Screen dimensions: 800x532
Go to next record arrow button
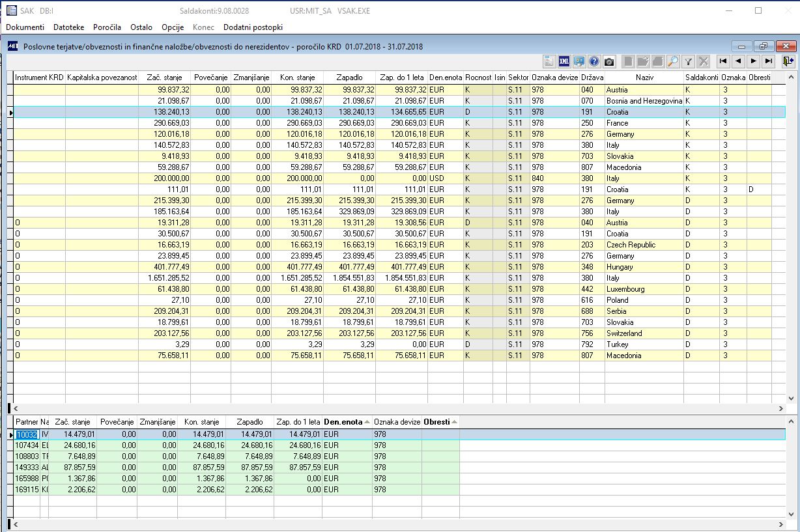754,61
